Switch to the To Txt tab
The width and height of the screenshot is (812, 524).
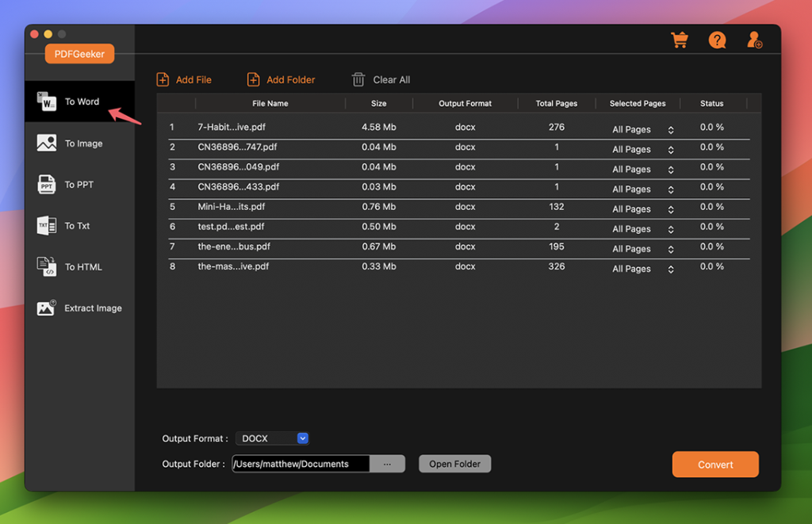[80, 226]
